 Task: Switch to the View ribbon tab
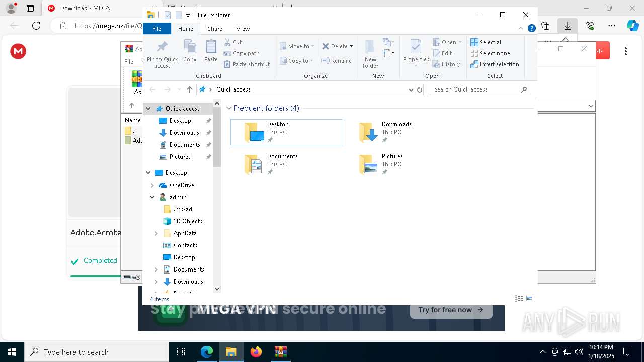point(243,29)
